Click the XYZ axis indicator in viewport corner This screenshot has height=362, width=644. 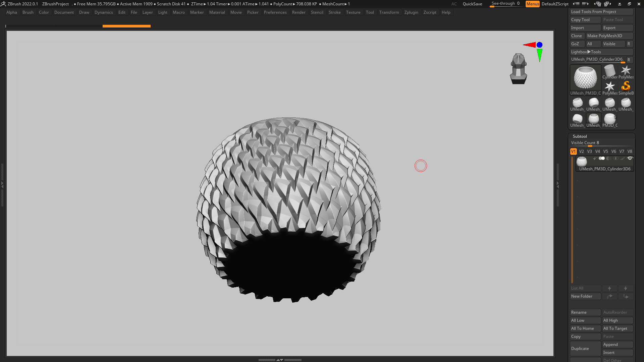coord(534,51)
